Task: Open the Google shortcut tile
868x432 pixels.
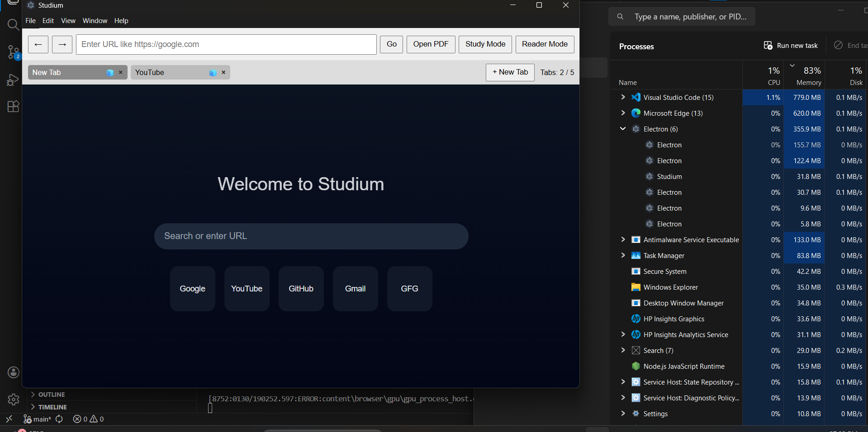Action: click(193, 289)
